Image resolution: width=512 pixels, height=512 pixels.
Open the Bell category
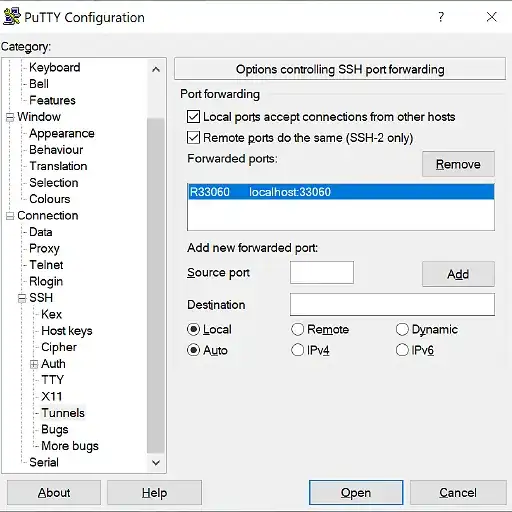pyautogui.click(x=39, y=84)
